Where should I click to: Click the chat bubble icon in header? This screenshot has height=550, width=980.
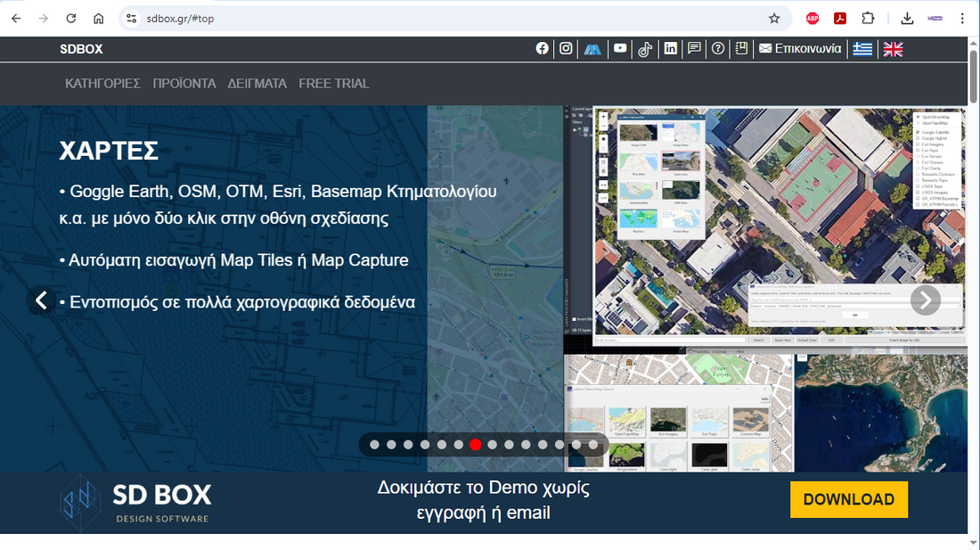[694, 48]
